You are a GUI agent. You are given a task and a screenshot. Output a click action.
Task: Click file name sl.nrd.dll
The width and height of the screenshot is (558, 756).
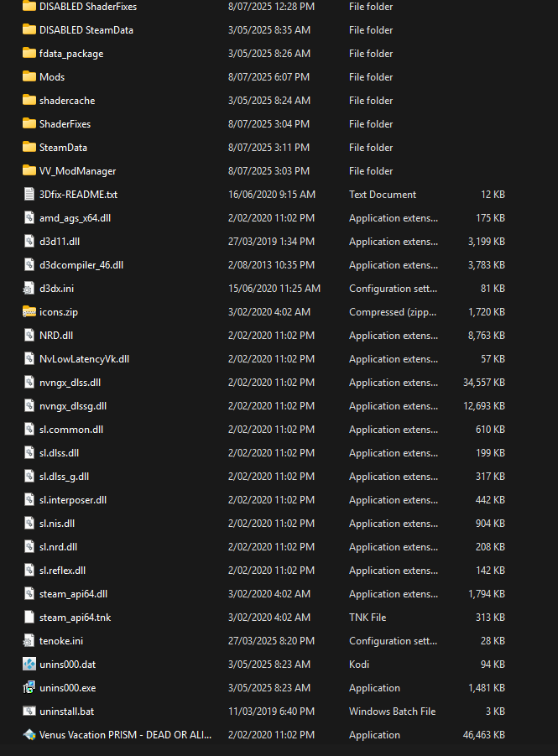[x=59, y=547]
